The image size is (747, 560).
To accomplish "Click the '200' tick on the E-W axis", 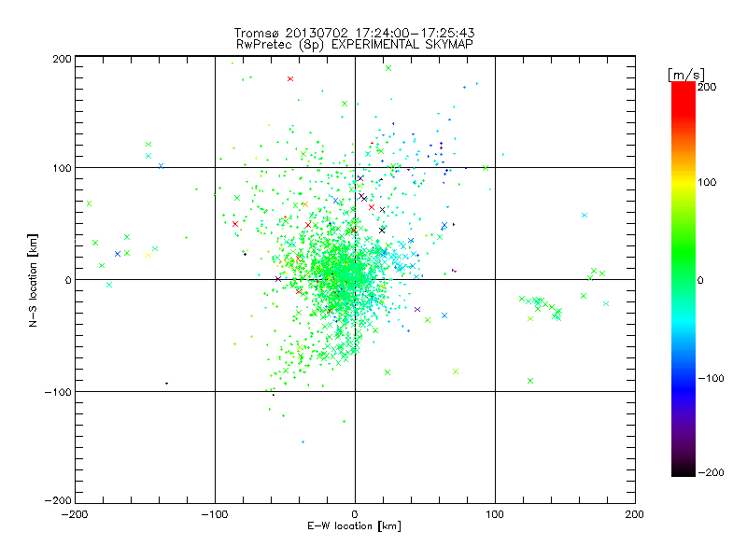I will tap(635, 514).
